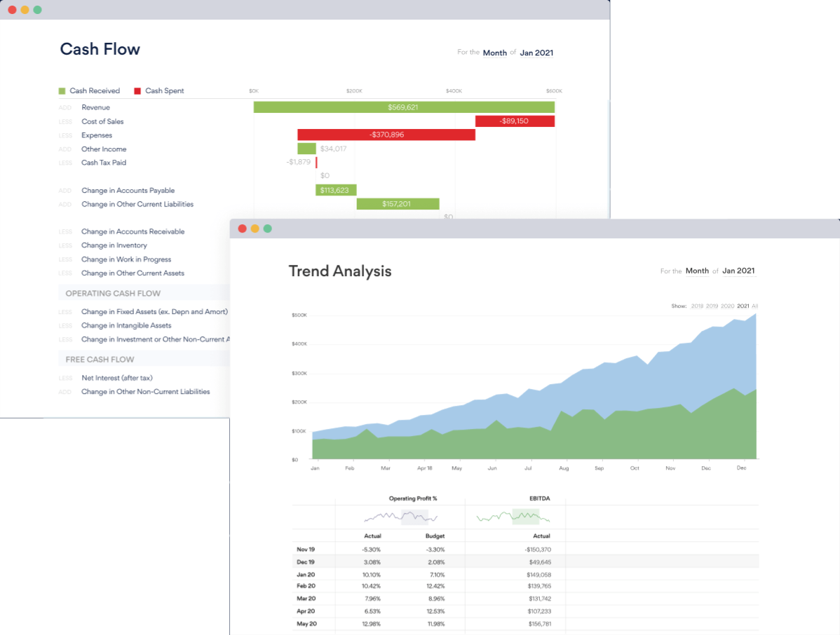Select the All years option beside Show
Screen dimensions: 840x635
click(x=755, y=306)
